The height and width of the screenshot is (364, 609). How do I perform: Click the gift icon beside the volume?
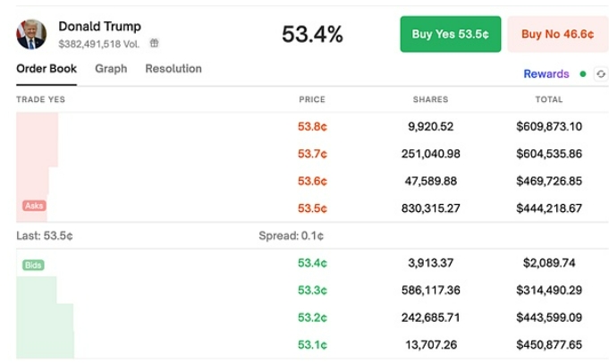point(154,43)
